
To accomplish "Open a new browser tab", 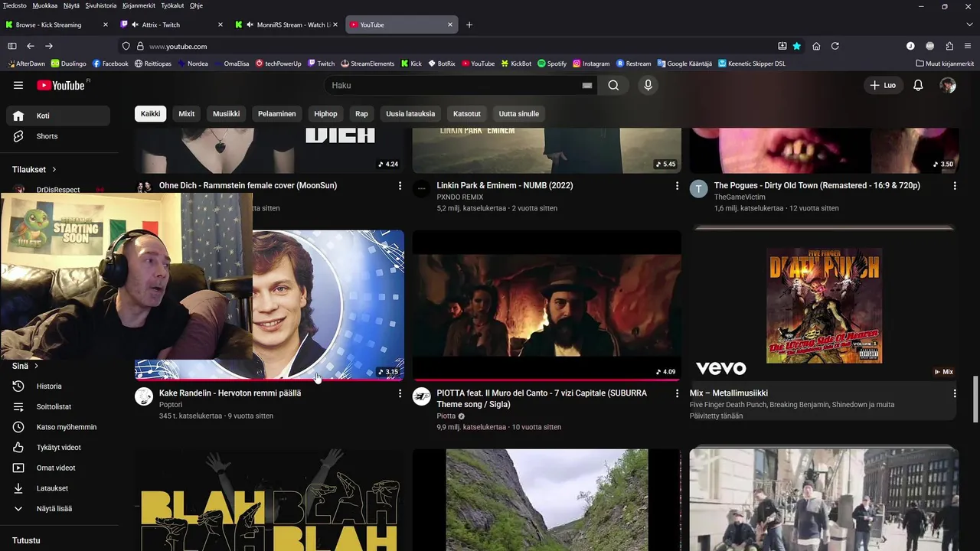I will (469, 24).
